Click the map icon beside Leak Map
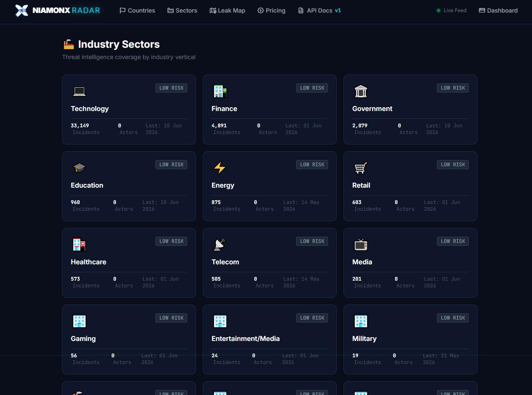The height and width of the screenshot is (395, 532). [213, 10]
